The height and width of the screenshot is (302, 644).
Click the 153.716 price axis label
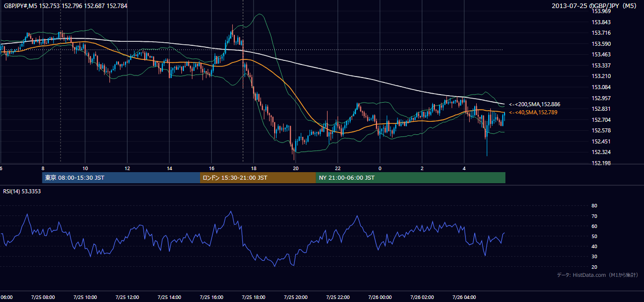pos(601,33)
